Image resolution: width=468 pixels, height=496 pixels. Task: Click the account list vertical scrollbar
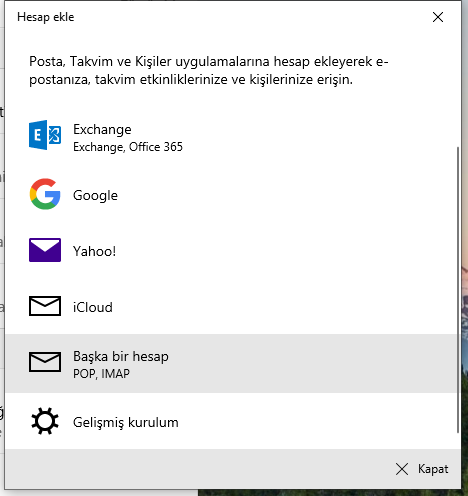coord(458,289)
